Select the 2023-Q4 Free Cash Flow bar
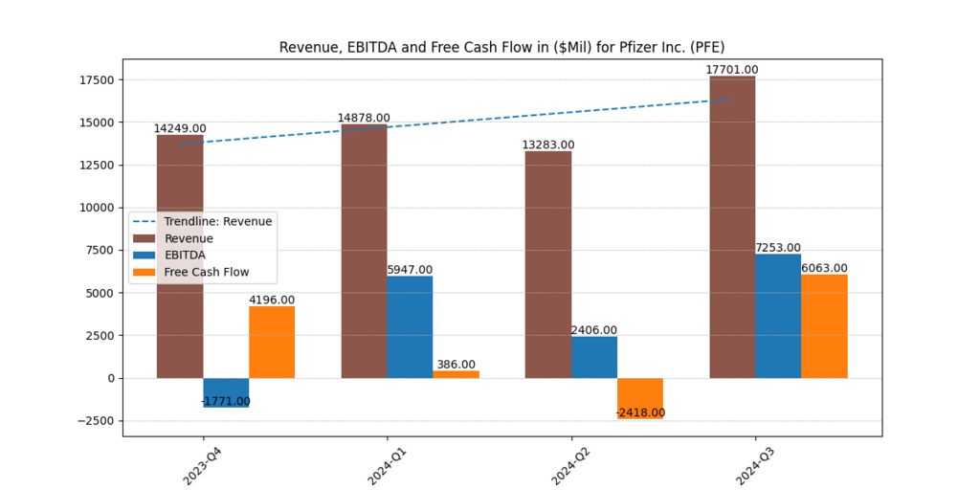 [x=272, y=342]
